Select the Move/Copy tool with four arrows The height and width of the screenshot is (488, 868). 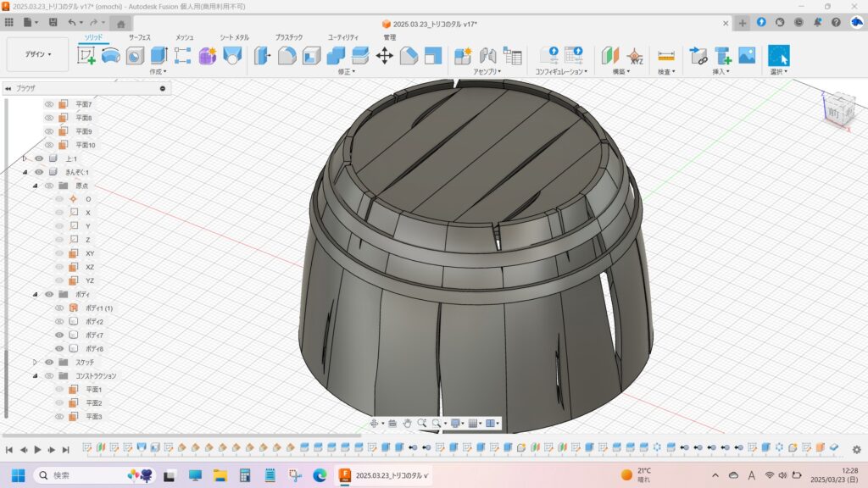coord(384,56)
